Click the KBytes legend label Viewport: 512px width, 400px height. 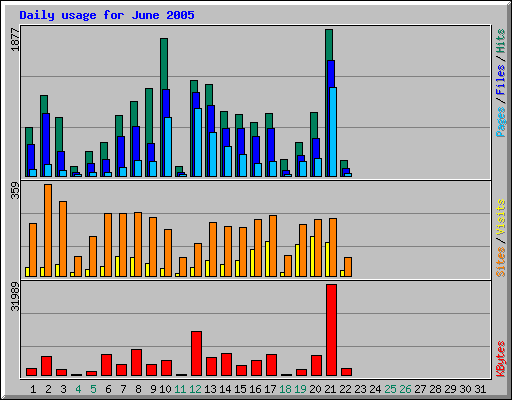pos(500,359)
